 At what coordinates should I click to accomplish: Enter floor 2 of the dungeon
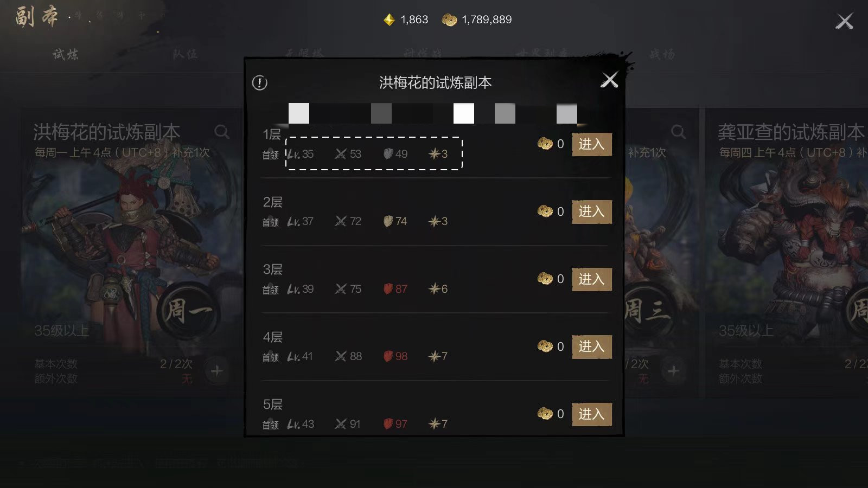(592, 211)
